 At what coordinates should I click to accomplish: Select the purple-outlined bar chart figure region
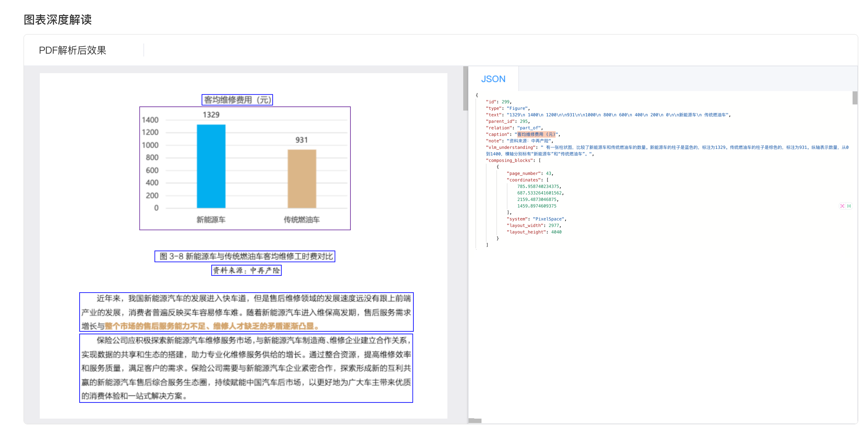click(245, 168)
